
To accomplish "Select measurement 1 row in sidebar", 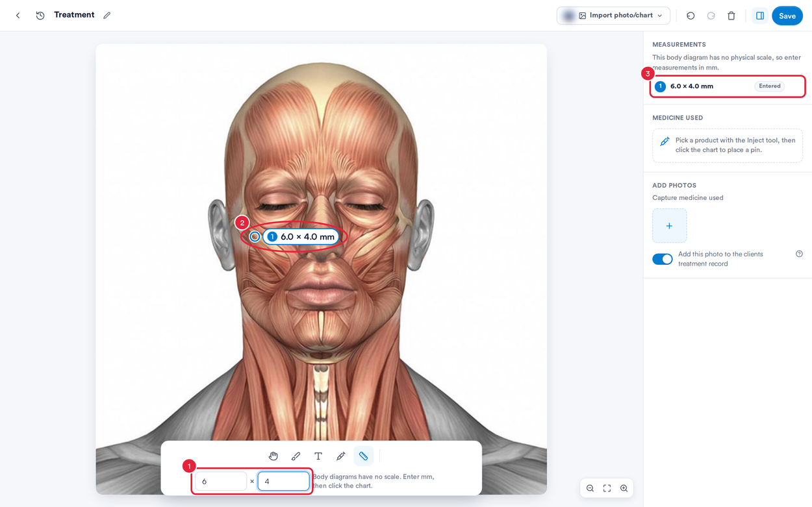I will [728, 86].
